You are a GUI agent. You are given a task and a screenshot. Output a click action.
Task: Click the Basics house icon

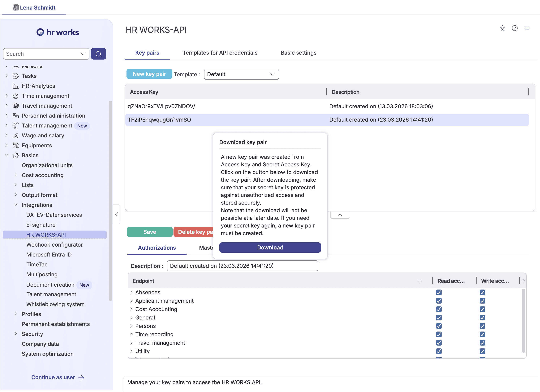(x=16, y=155)
